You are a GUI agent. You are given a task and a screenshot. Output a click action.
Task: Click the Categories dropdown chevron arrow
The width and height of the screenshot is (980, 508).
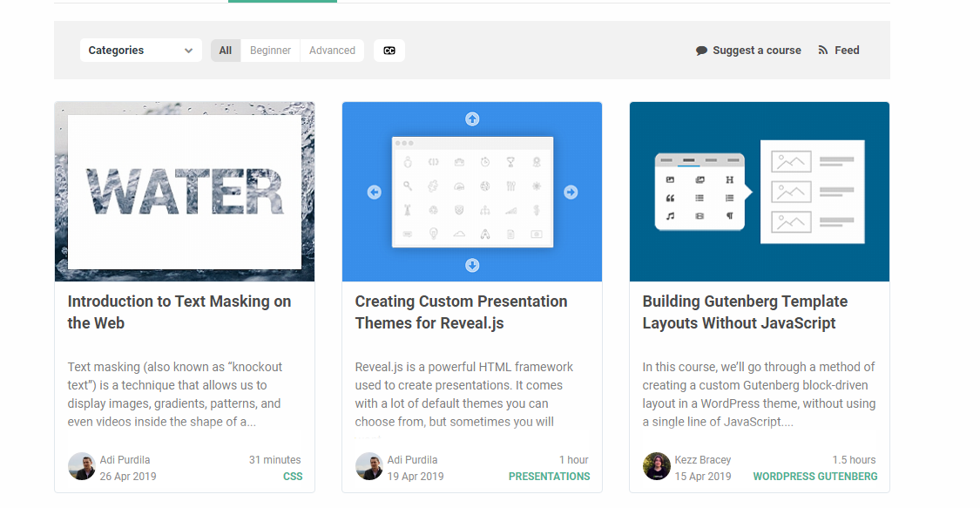(x=188, y=51)
